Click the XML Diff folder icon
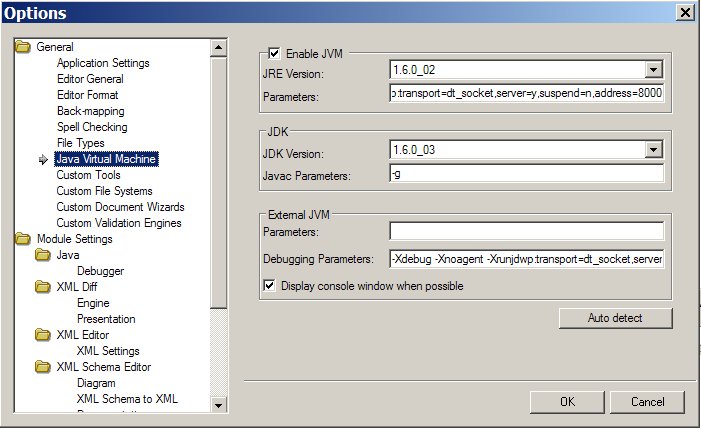Viewport: 701px width, 430px height. (43, 287)
